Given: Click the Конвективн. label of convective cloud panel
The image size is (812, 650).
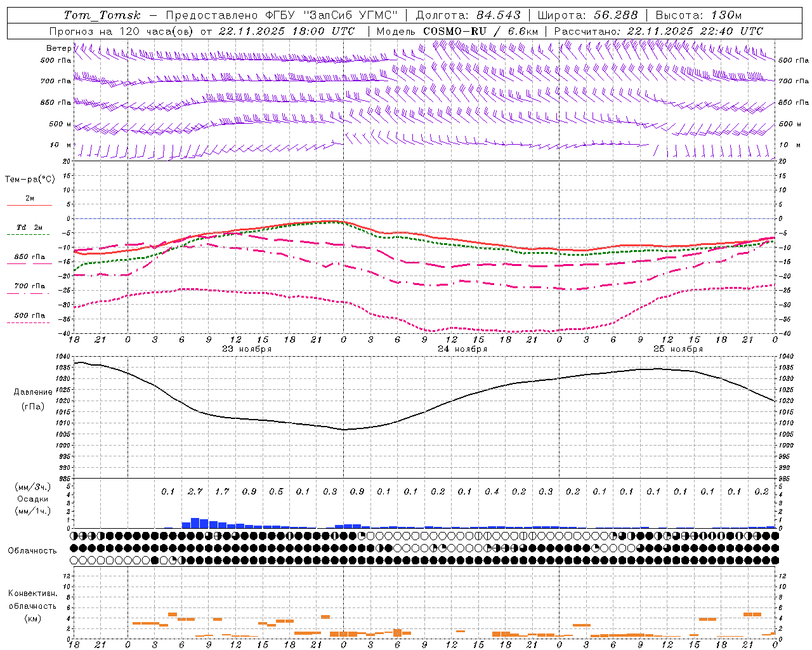Looking at the screenshot, I should click(33, 594).
